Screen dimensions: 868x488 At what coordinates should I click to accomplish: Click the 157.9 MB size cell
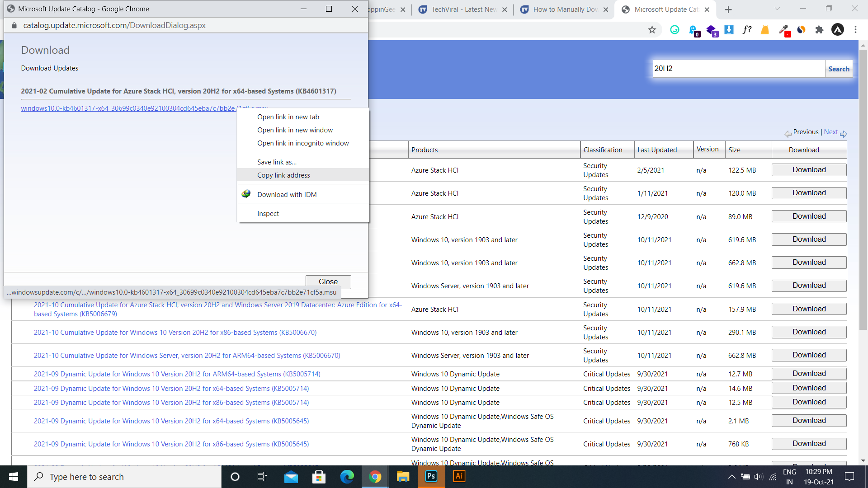click(742, 310)
